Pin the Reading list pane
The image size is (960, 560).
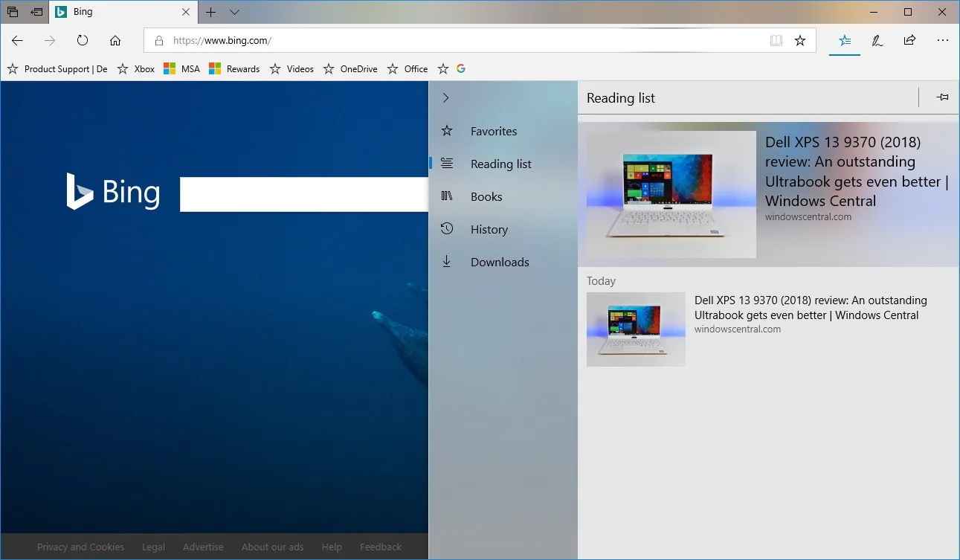point(942,97)
